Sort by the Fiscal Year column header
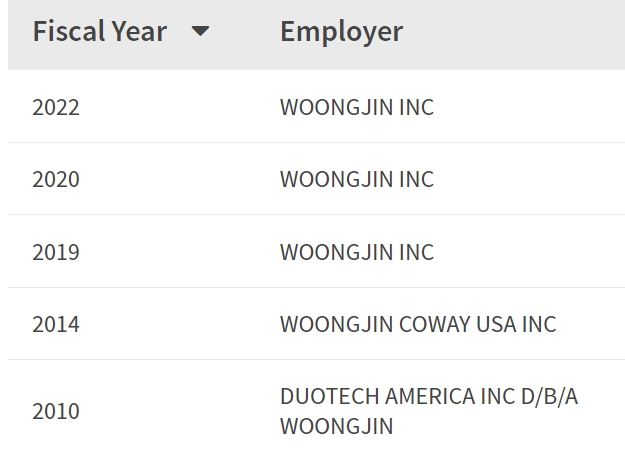Screen dimensions: 625x454 [99, 31]
